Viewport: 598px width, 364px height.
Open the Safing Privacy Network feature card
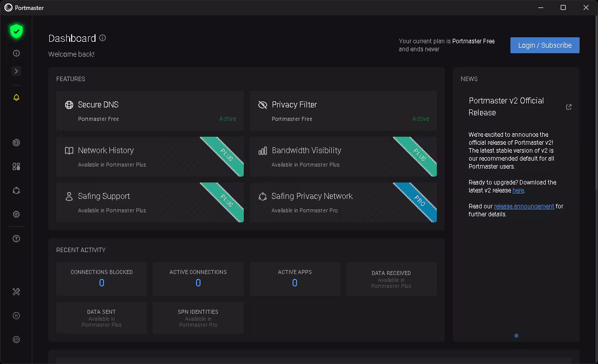click(343, 202)
